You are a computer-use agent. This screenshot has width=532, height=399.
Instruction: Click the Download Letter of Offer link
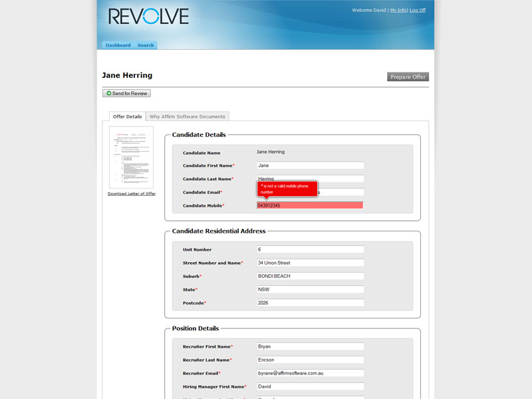point(132,194)
